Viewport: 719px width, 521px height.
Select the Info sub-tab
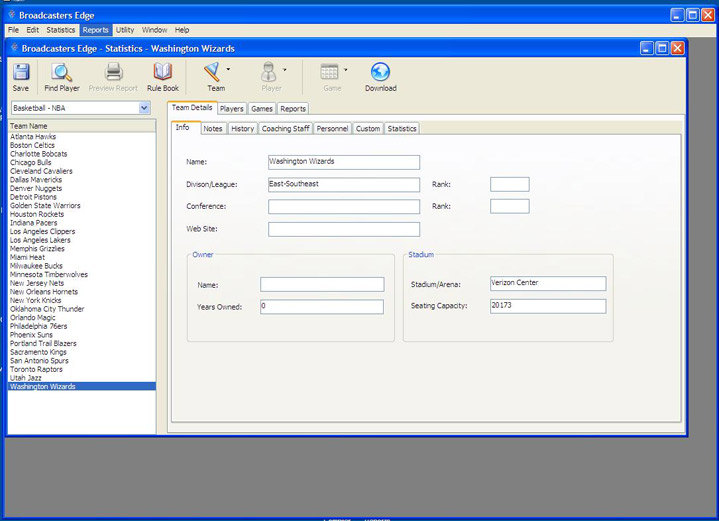pos(183,127)
